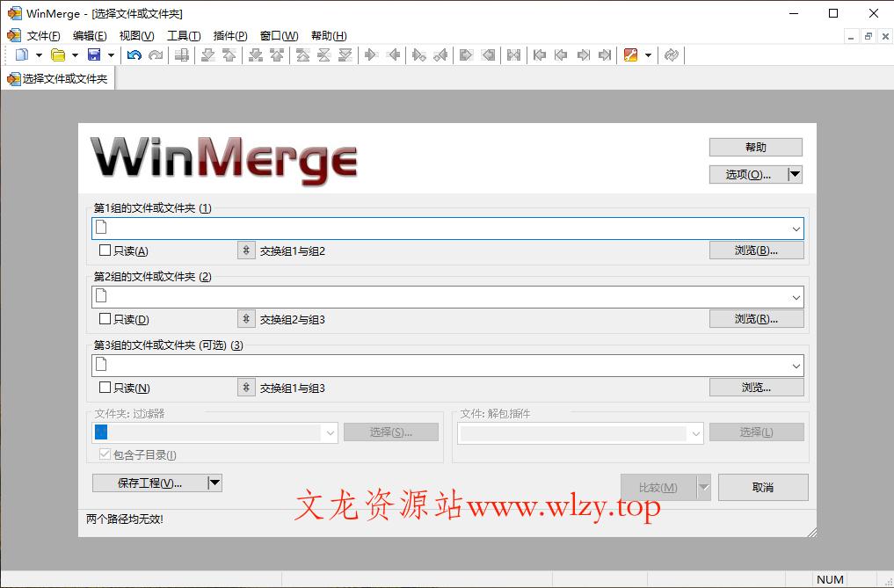Open the group 1 path dropdown arrow
Screen dimensions: 894x588
coord(796,228)
